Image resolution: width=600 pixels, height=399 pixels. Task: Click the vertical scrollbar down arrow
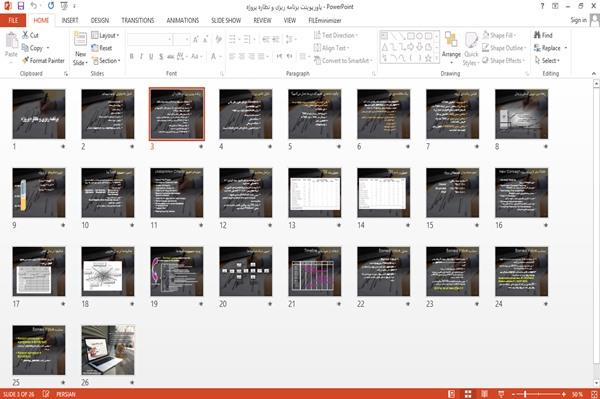[596, 383]
